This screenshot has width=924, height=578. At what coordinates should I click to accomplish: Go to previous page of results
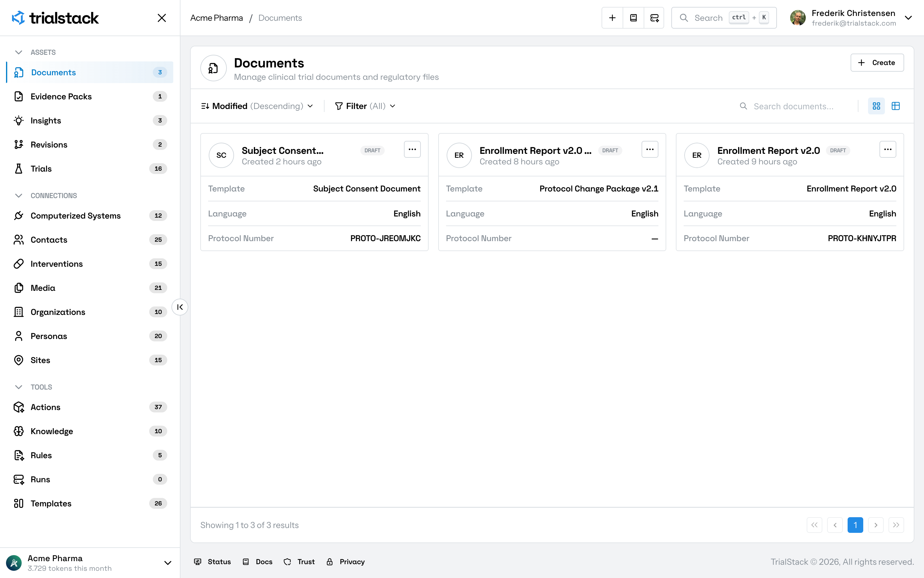coord(835,525)
